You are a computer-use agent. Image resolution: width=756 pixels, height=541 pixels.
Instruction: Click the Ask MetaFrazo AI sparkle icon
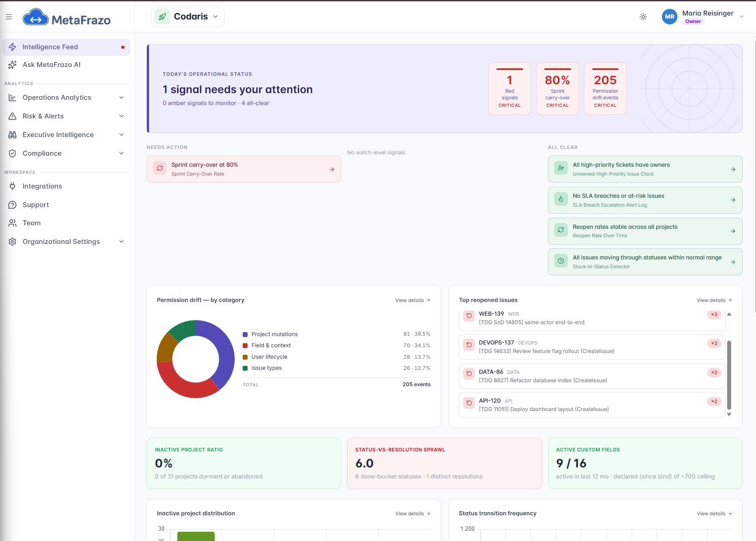click(12, 65)
